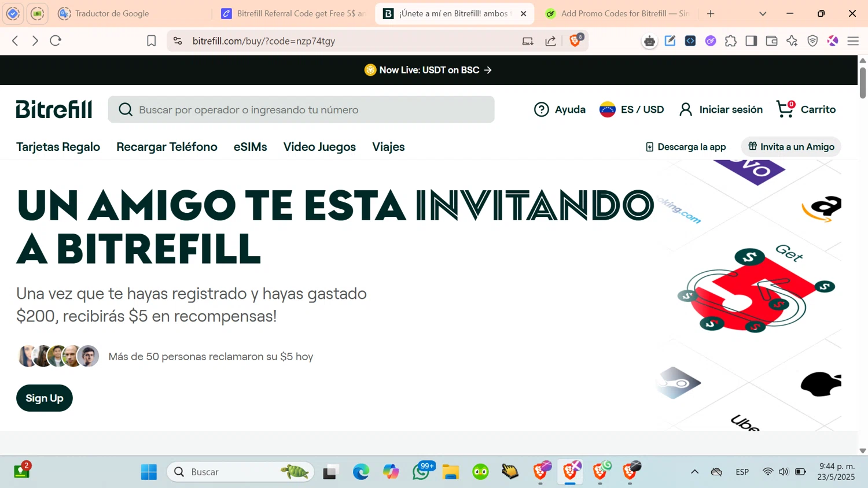Reload the current page
Image resolution: width=868 pixels, height=488 pixels.
click(56, 40)
